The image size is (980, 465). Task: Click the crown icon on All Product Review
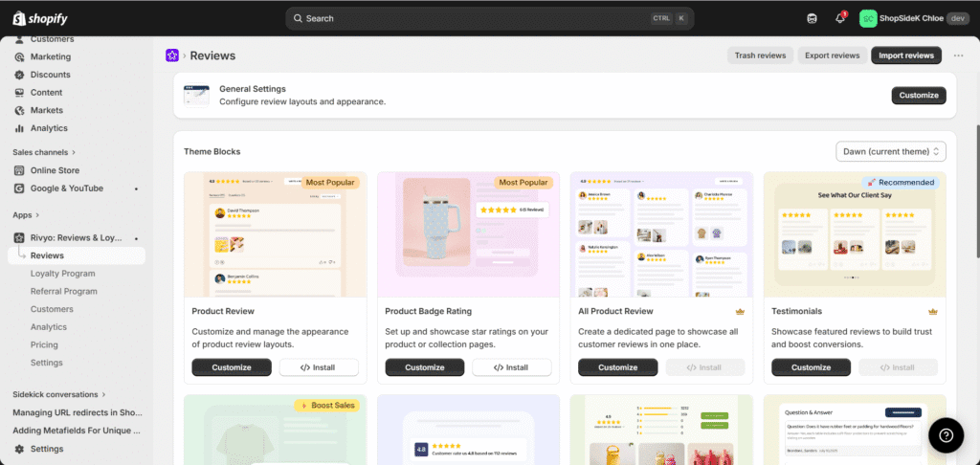pyautogui.click(x=740, y=311)
